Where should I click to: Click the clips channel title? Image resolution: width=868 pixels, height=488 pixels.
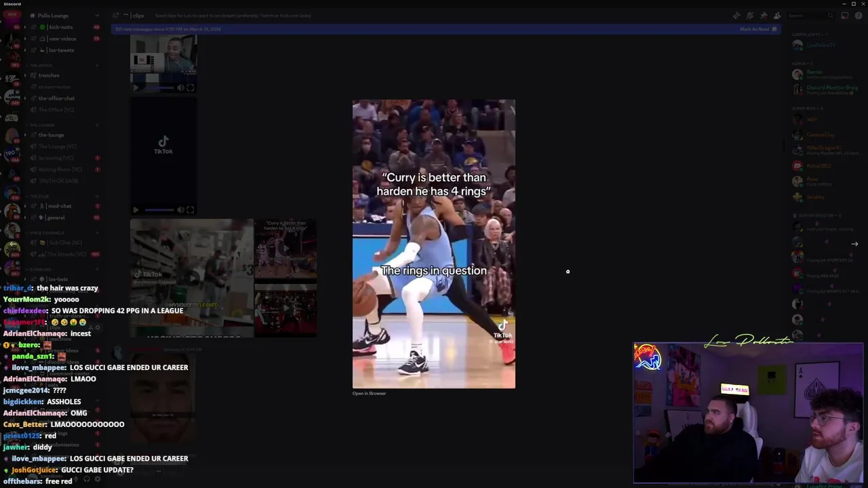138,16
